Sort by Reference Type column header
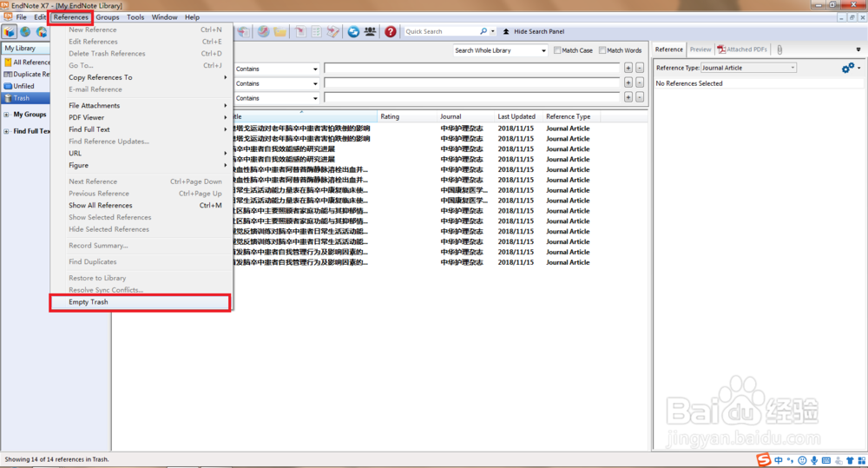The width and height of the screenshot is (868, 468). click(571, 117)
